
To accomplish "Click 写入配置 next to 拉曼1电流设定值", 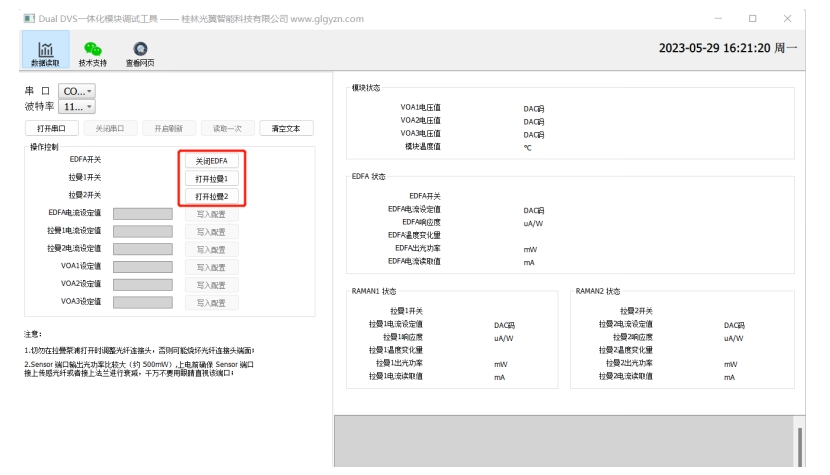I will [211, 231].
